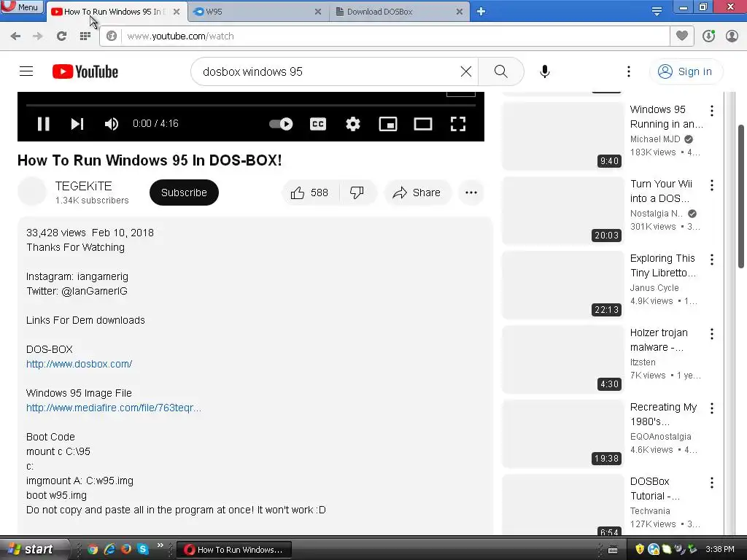Open options for Holzer trojan malware video
The height and width of the screenshot is (560, 747).
tap(712, 334)
